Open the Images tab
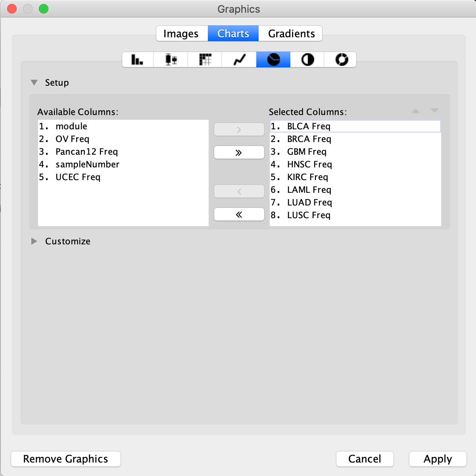 tap(181, 34)
